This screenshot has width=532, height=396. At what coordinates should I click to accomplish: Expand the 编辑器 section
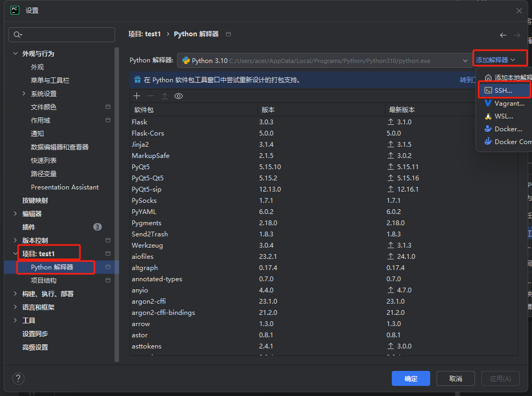click(x=15, y=213)
